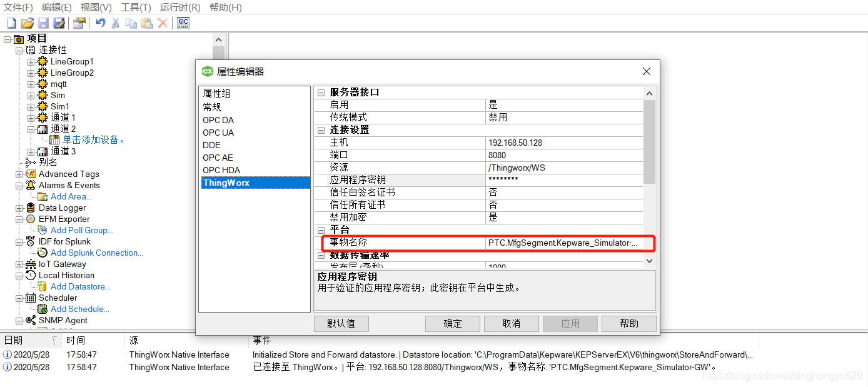The height and width of the screenshot is (387, 868).
Task: Click the Scheduler calendar icon
Action: (31, 298)
